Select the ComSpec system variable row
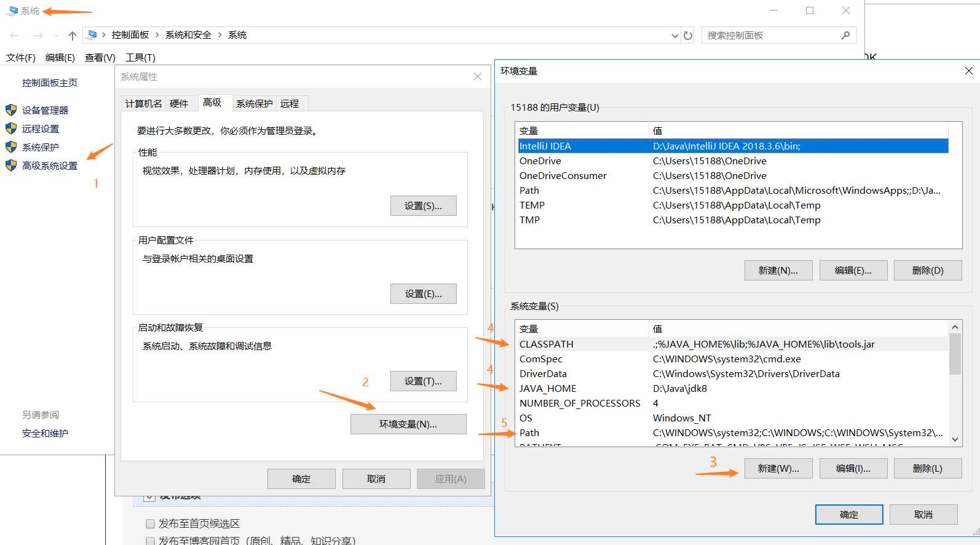 point(733,359)
